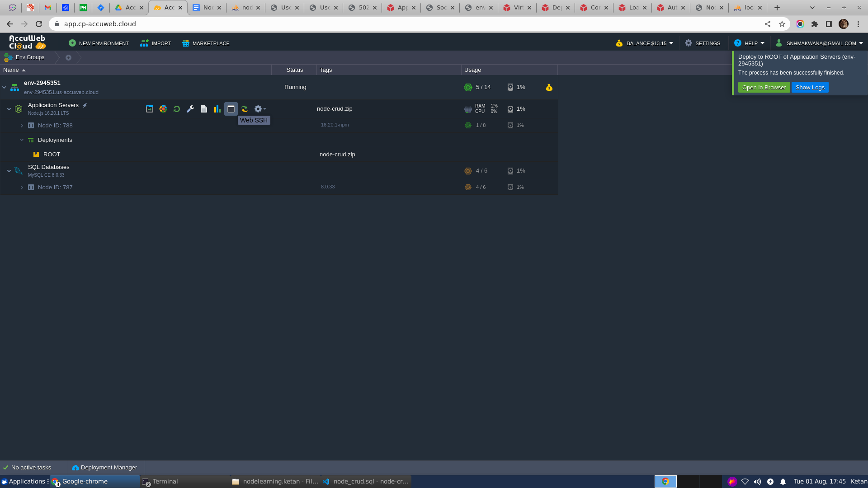Open the Balance $13.15 dropdown
This screenshot has height=488, width=868.
pos(645,43)
